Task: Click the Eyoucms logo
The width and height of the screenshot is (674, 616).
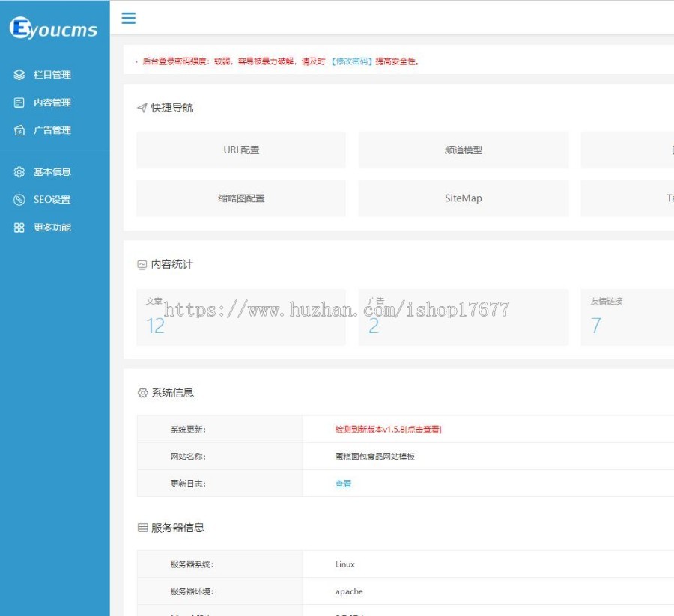Action: click(x=53, y=28)
